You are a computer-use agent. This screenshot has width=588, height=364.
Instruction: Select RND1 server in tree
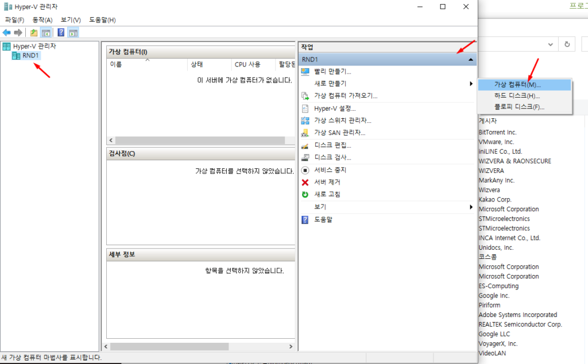(x=31, y=56)
